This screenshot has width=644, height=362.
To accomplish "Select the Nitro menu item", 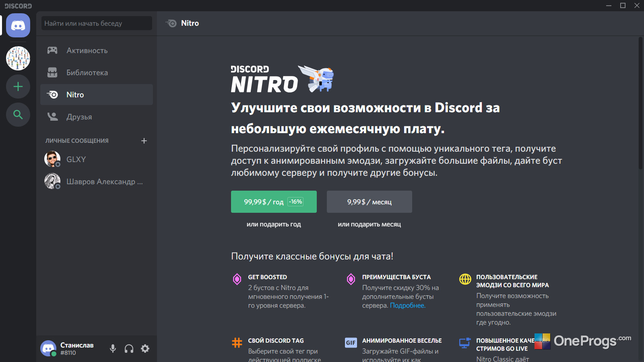I will [97, 95].
